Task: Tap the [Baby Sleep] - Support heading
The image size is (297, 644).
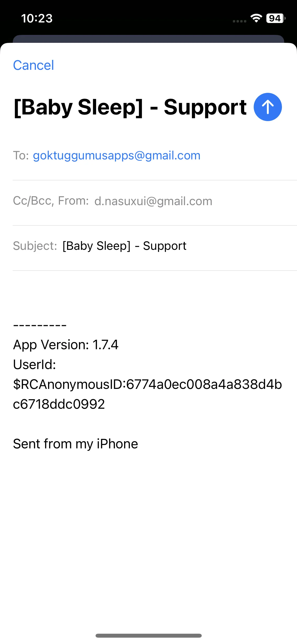Action: (130, 107)
